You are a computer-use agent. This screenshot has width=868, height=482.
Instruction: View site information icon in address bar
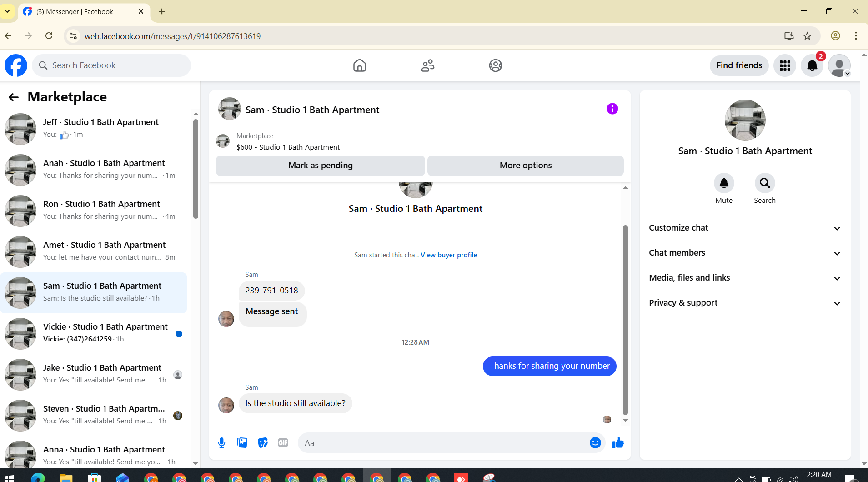pyautogui.click(x=73, y=36)
